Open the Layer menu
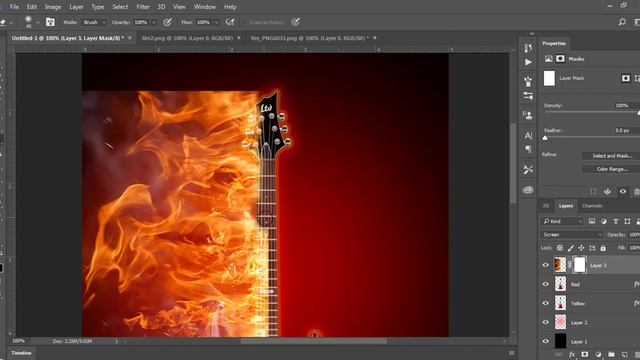Screen dimensions: 640x360 point(76,7)
